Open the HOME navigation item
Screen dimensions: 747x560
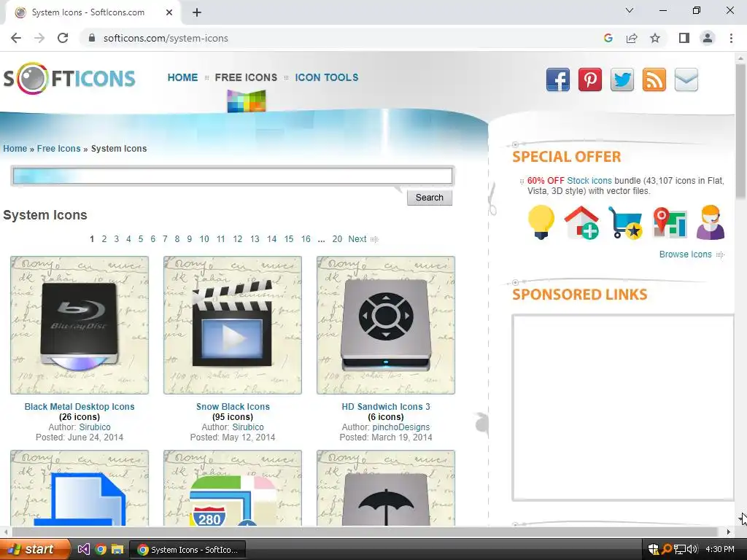point(182,77)
